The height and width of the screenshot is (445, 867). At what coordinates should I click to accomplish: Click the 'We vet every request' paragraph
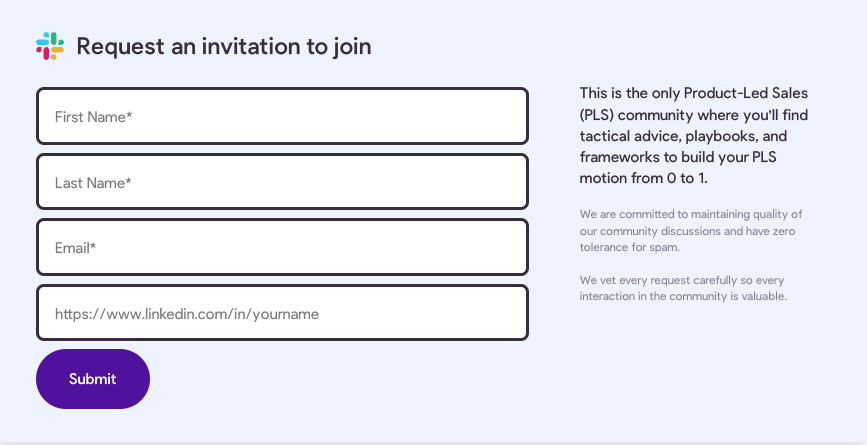coord(683,288)
